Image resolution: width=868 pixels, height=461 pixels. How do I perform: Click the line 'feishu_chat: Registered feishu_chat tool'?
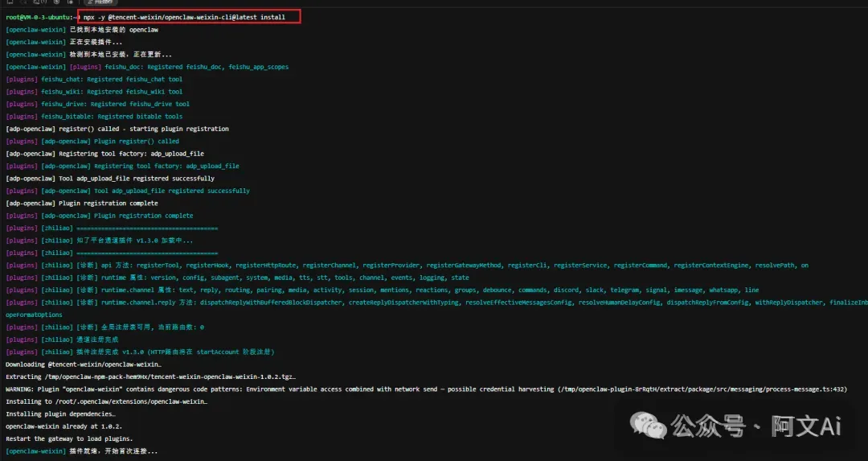tap(94, 79)
